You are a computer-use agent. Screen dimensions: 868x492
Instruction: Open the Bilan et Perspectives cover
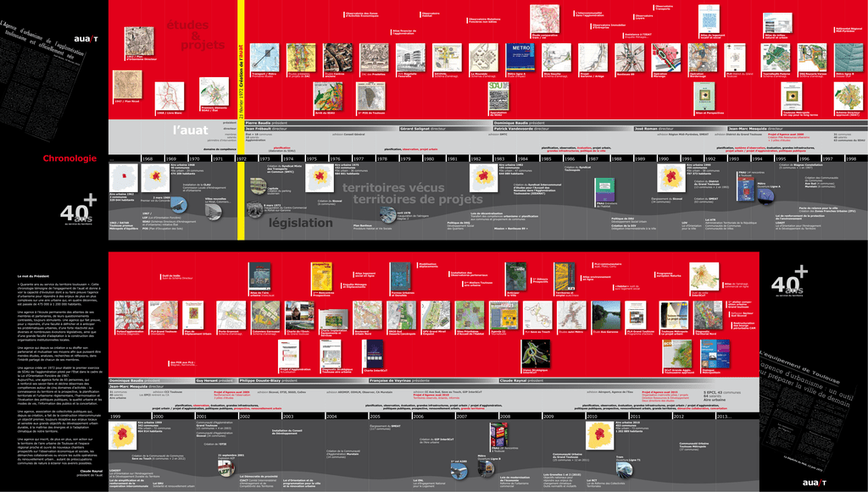point(704,97)
